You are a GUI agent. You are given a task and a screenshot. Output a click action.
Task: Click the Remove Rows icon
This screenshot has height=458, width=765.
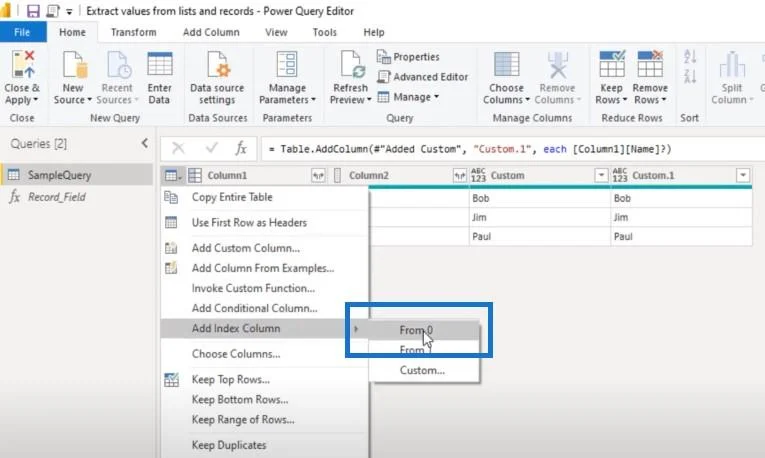[x=650, y=64]
